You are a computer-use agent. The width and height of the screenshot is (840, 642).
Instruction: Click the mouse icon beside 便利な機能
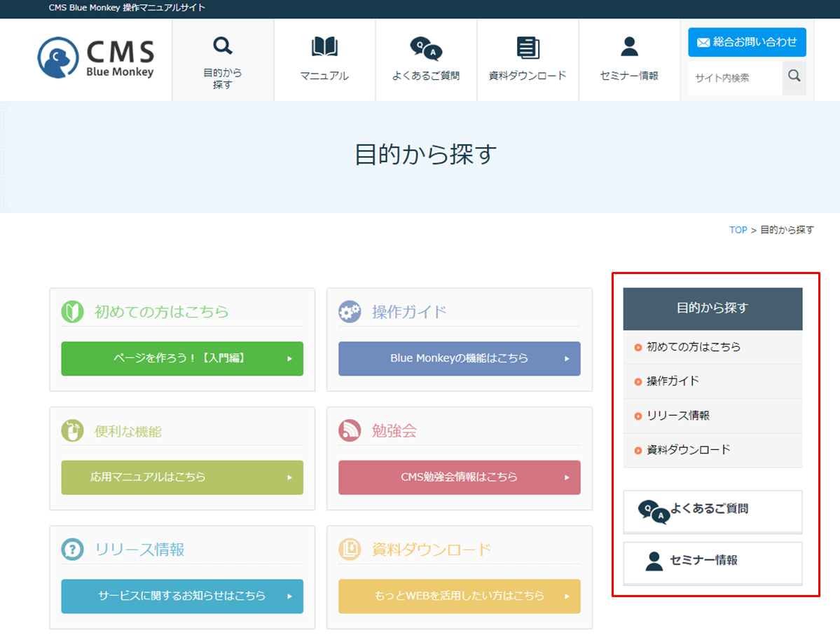click(x=72, y=431)
